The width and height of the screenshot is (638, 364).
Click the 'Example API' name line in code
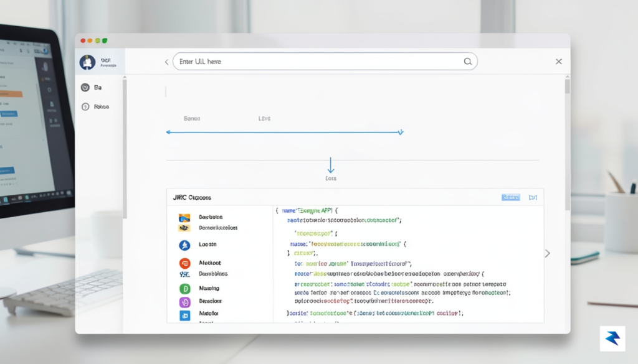(307, 210)
